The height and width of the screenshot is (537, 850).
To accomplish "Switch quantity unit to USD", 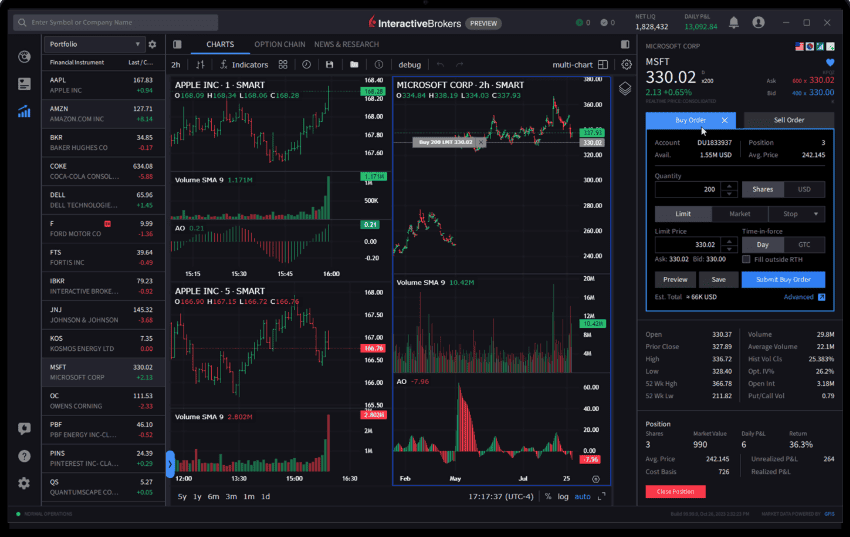I will coord(804,189).
